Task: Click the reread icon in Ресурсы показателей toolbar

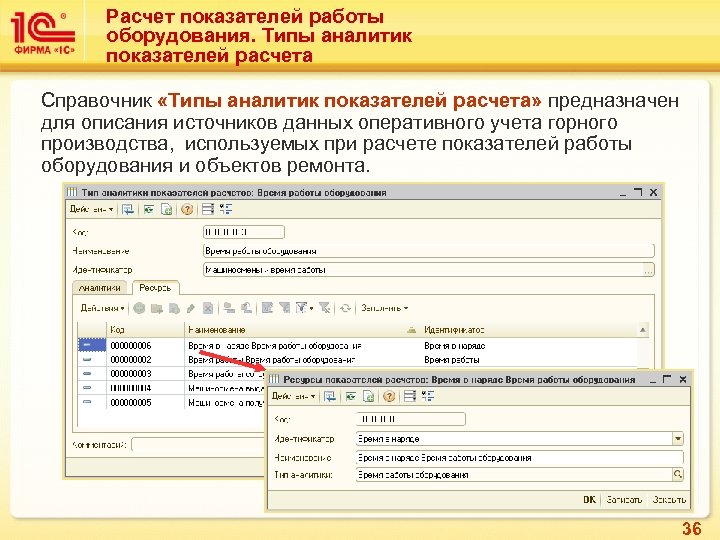Action: (x=350, y=396)
